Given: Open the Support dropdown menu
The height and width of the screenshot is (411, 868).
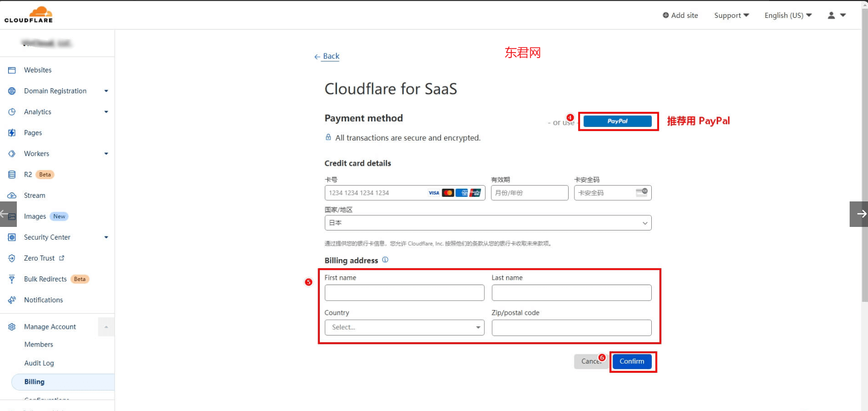Looking at the screenshot, I should coord(731,15).
